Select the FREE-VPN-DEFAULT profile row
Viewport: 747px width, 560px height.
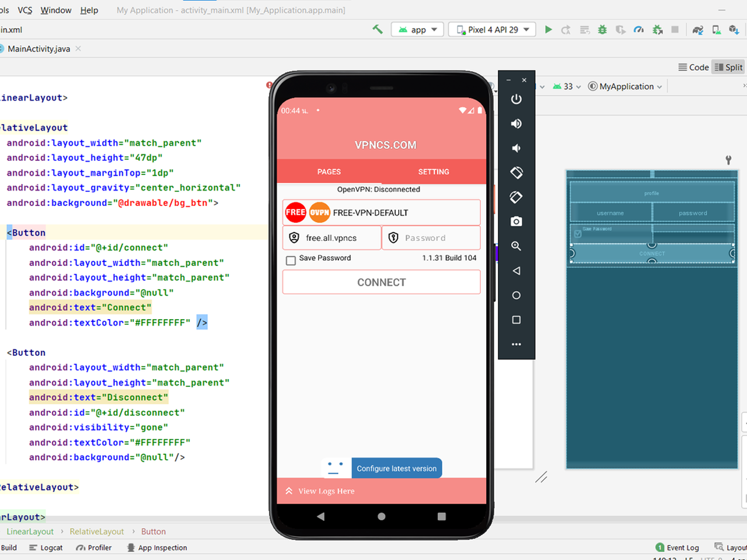[382, 213]
